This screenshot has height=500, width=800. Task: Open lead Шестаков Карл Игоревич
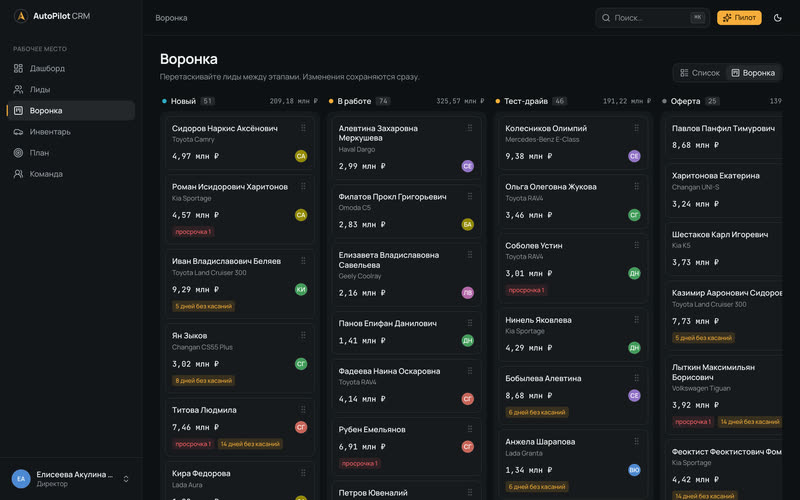click(719, 234)
